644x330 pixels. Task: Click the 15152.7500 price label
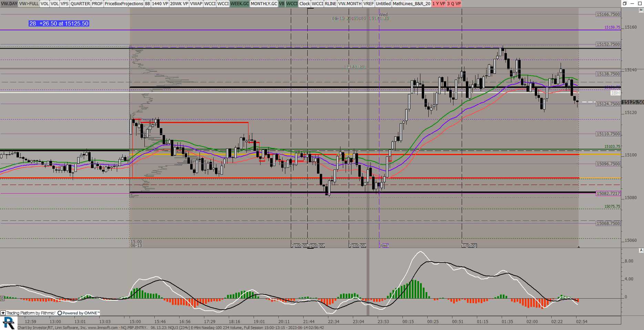608,44
